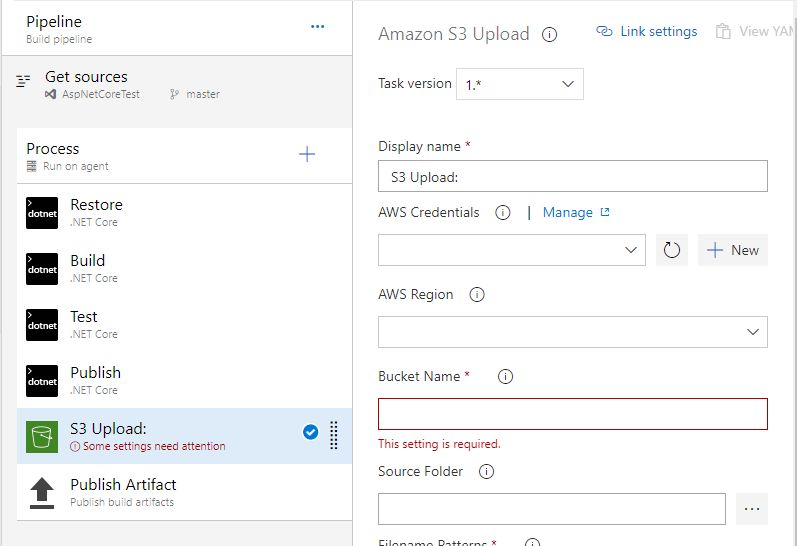Show info for Filename Patterns
797x546 pixels.
(532, 542)
